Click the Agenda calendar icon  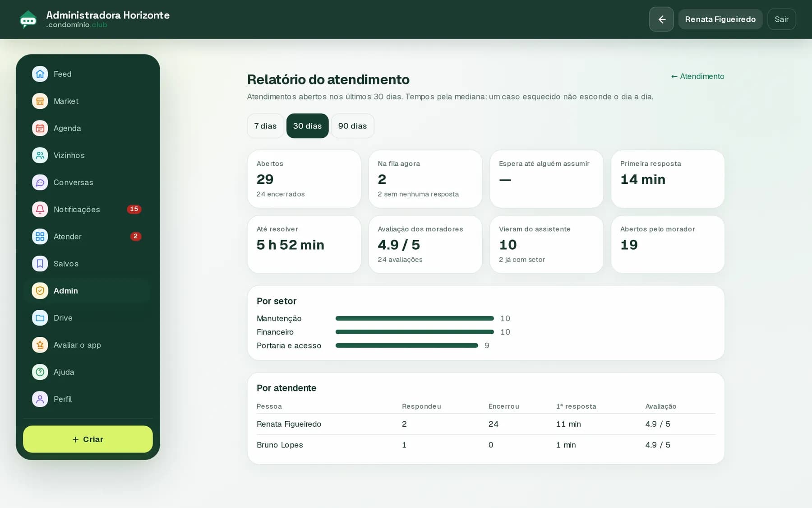coord(40,128)
